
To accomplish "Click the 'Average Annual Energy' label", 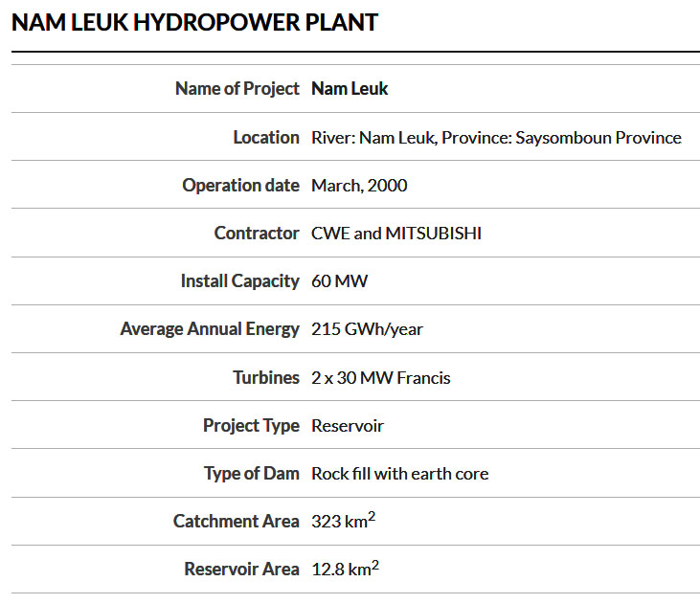I will (x=210, y=328).
